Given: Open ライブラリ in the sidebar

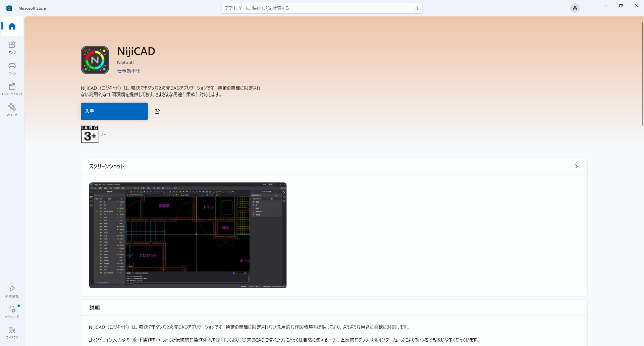Looking at the screenshot, I should [x=12, y=333].
